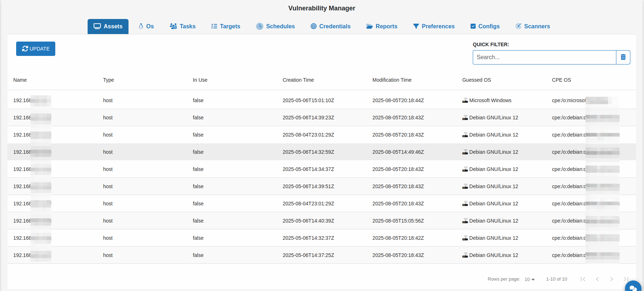Sort by Guessed OS column header

[476, 80]
